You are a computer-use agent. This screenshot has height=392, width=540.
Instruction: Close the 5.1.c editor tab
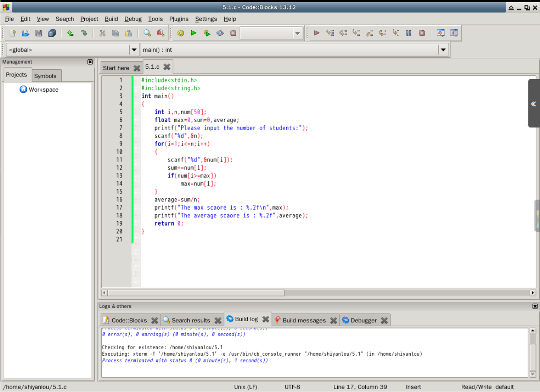167,67
